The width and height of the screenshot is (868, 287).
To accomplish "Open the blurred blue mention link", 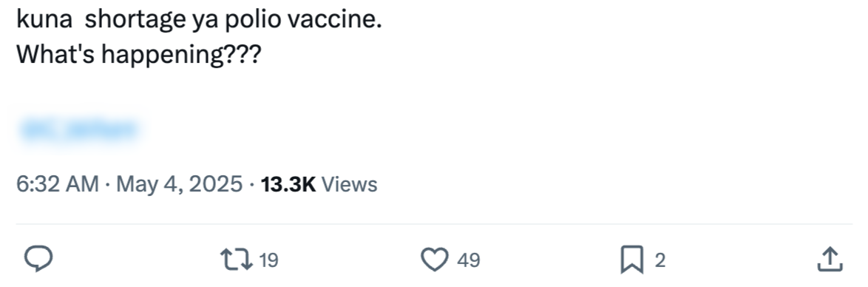I will point(78,129).
